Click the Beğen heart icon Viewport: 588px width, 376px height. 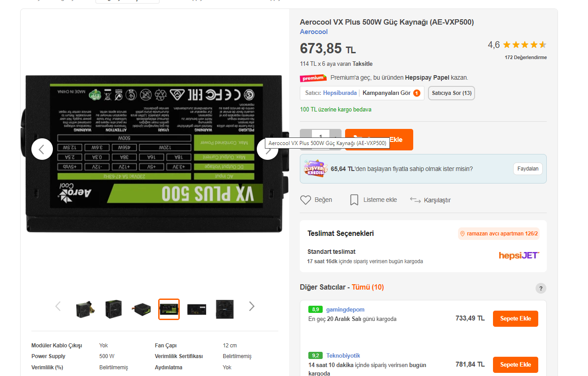point(306,200)
